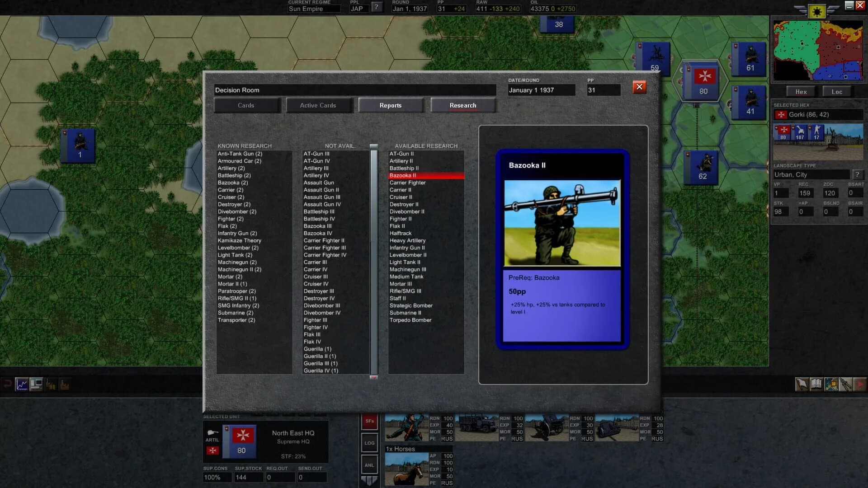Image resolution: width=868 pixels, height=488 pixels.
Task: Click the red end-turn arrow icon
Action: 859,385
